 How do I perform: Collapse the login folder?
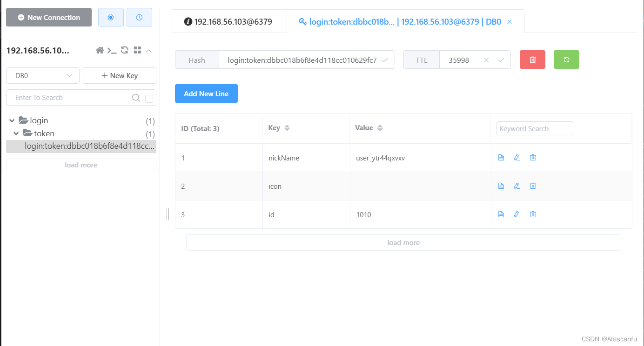[x=12, y=121]
